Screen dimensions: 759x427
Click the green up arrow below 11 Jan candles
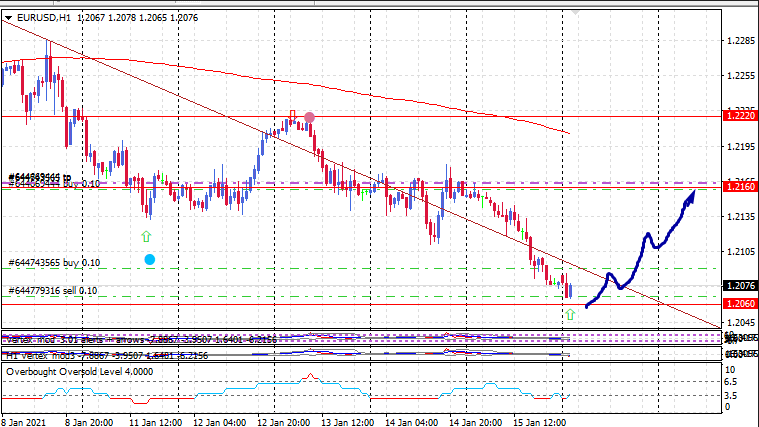point(146,236)
